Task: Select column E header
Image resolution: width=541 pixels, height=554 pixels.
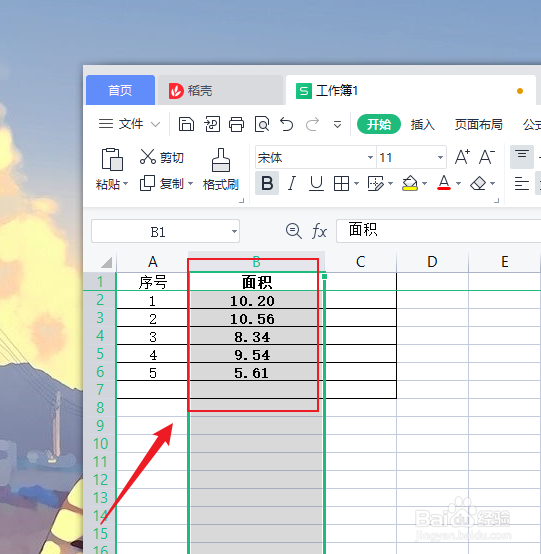Action: tap(504, 262)
